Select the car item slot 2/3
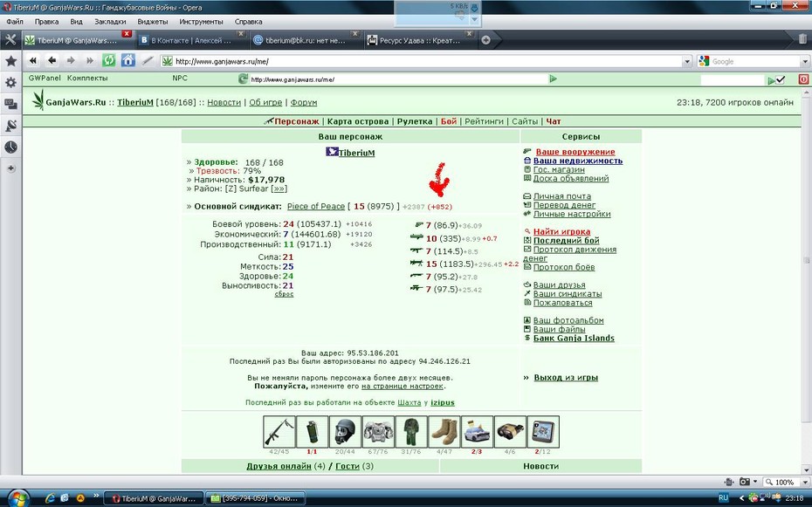This screenshot has width=812, height=507. coord(477,431)
